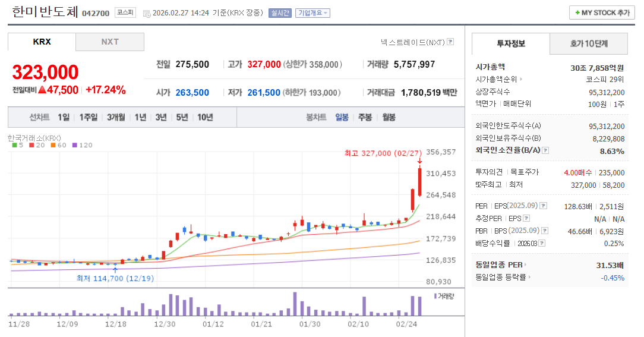Expand the 시가총액순위 arrow
Image resolution: width=644 pixels, height=337 pixels.
pos(521,79)
